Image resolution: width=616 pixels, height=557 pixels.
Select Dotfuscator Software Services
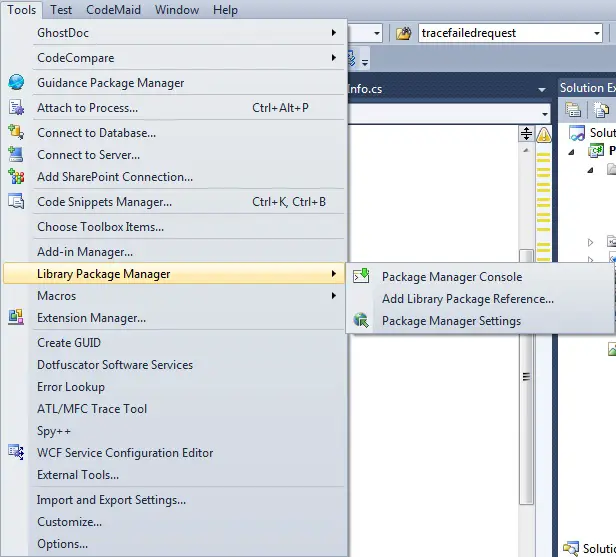click(x=175, y=365)
